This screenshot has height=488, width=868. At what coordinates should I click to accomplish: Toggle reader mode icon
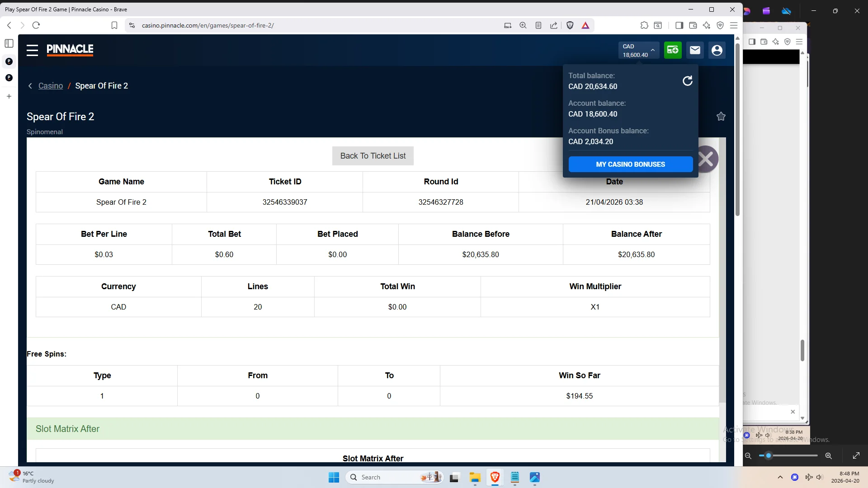(538, 25)
